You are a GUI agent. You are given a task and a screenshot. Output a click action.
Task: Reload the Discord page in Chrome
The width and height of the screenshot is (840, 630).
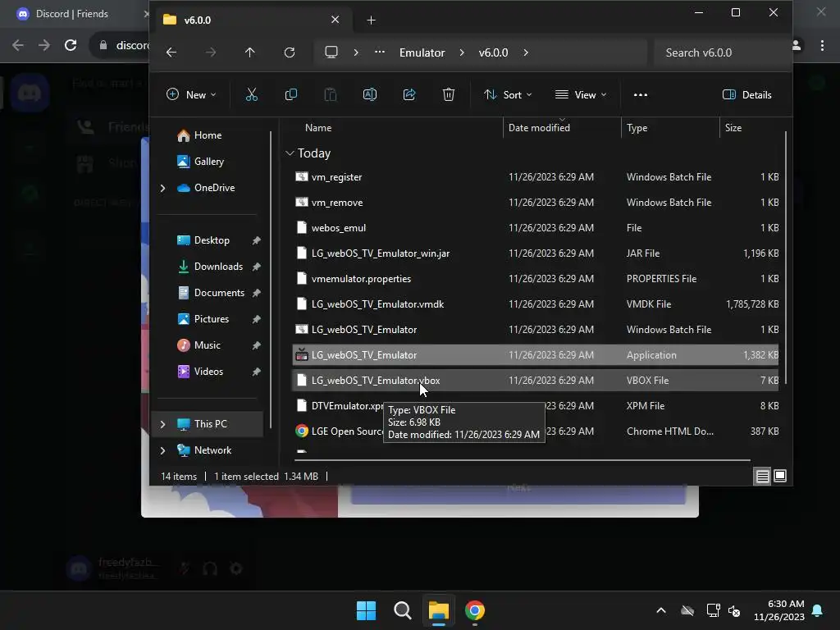(x=71, y=45)
